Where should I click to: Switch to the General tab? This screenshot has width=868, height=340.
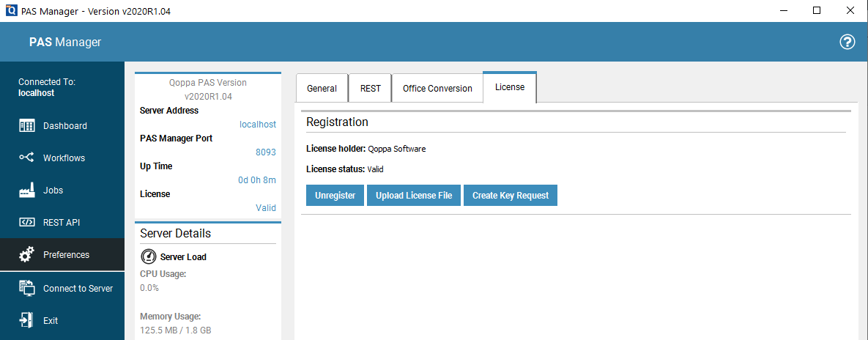pos(322,88)
